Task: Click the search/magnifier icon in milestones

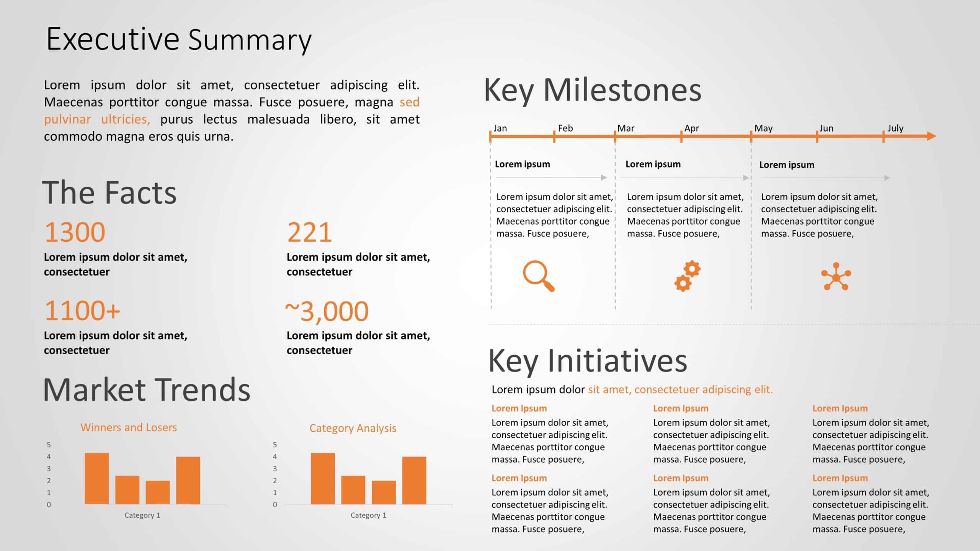Action: [x=539, y=276]
